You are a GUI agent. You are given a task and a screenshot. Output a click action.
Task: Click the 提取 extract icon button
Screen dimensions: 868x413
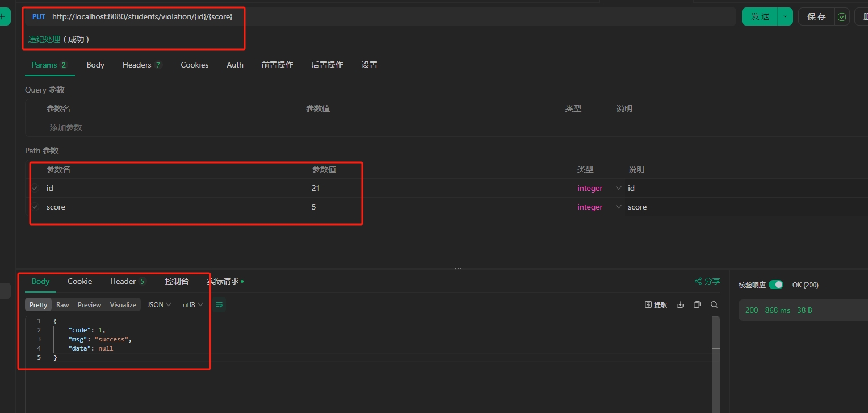656,305
